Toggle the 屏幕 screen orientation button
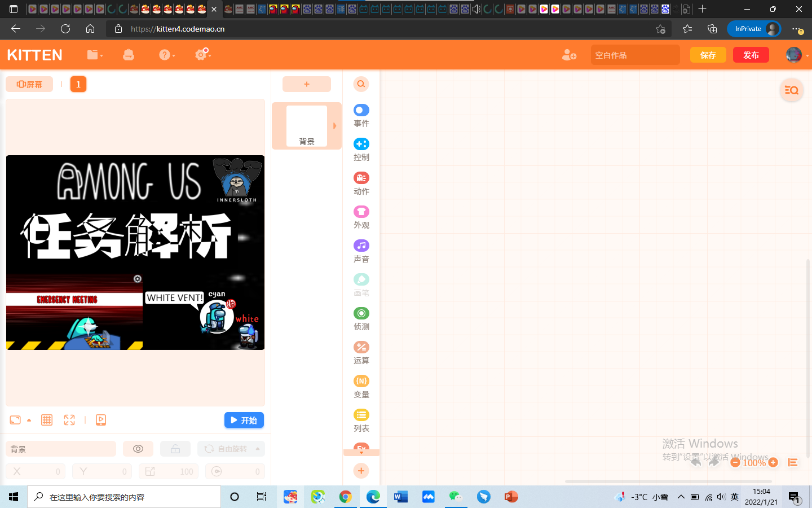Viewport: 812px width, 508px height. (29, 84)
